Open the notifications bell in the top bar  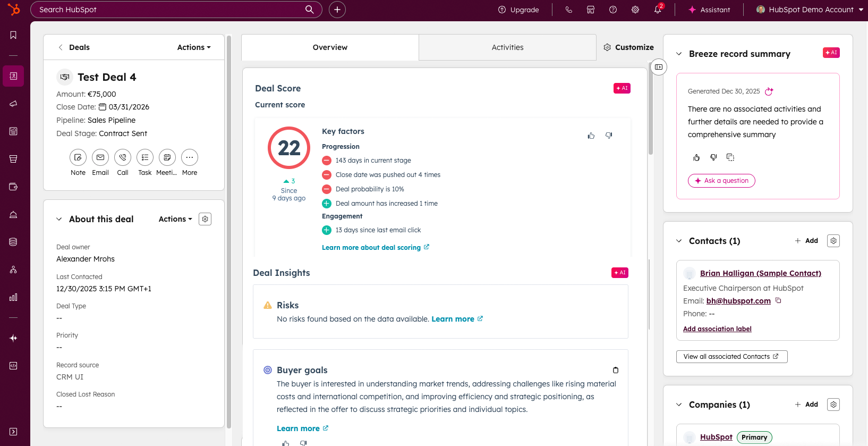[x=658, y=10]
